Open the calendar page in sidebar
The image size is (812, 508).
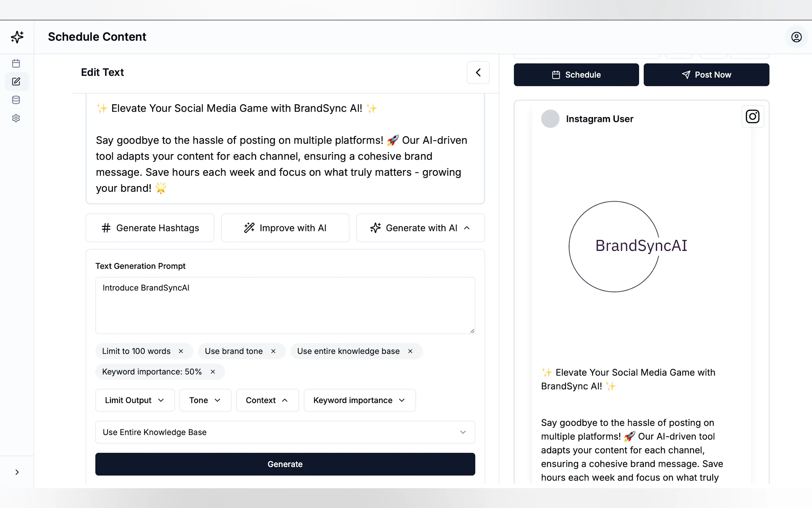click(16, 63)
